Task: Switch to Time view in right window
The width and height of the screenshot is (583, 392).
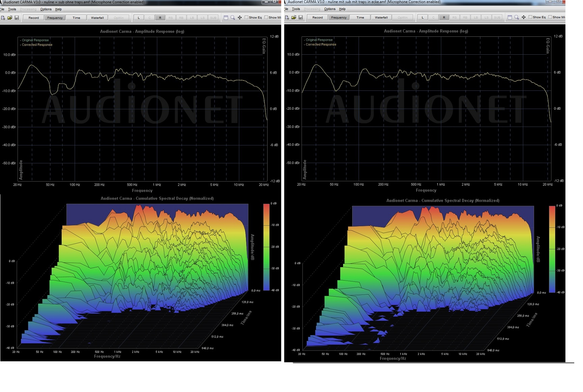Action: click(x=360, y=18)
